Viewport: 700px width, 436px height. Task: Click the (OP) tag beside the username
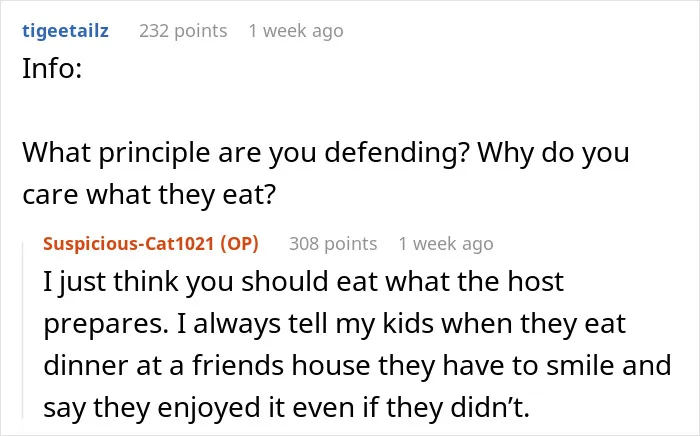(239, 244)
